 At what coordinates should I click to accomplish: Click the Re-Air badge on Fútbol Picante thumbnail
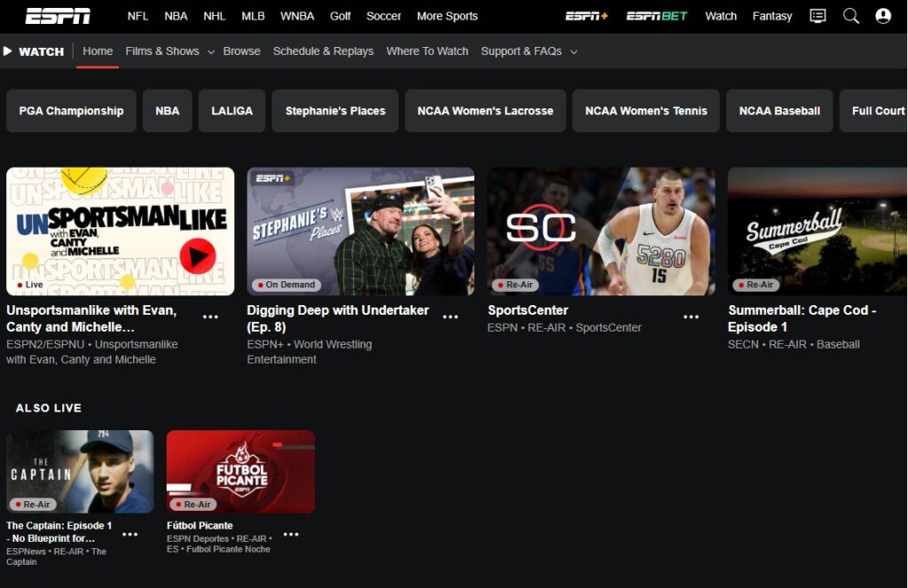point(193,505)
